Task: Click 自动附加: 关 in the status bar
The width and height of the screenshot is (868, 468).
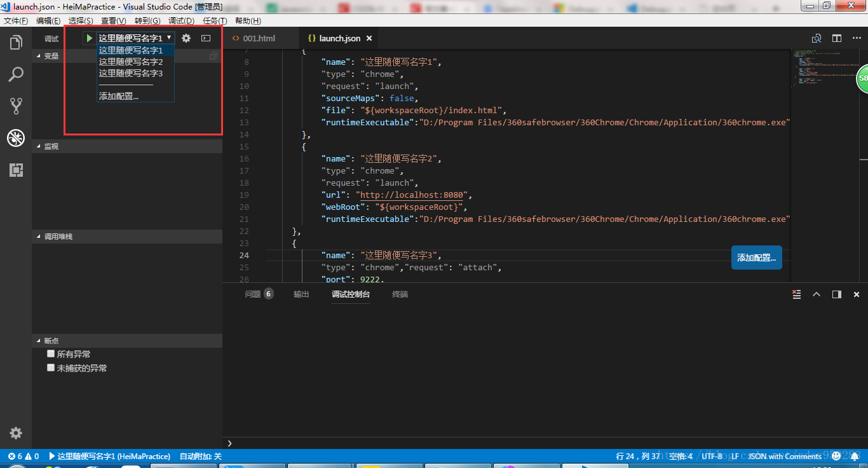Action: [x=200, y=456]
